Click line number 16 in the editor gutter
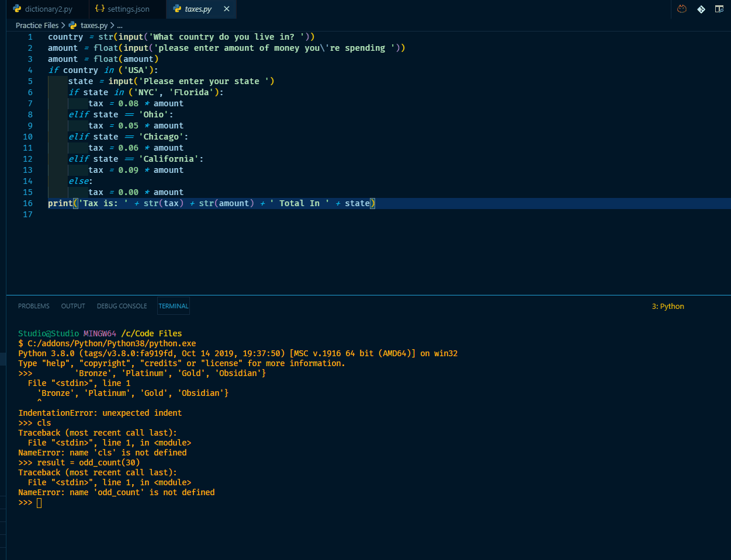731x560 pixels. point(27,203)
